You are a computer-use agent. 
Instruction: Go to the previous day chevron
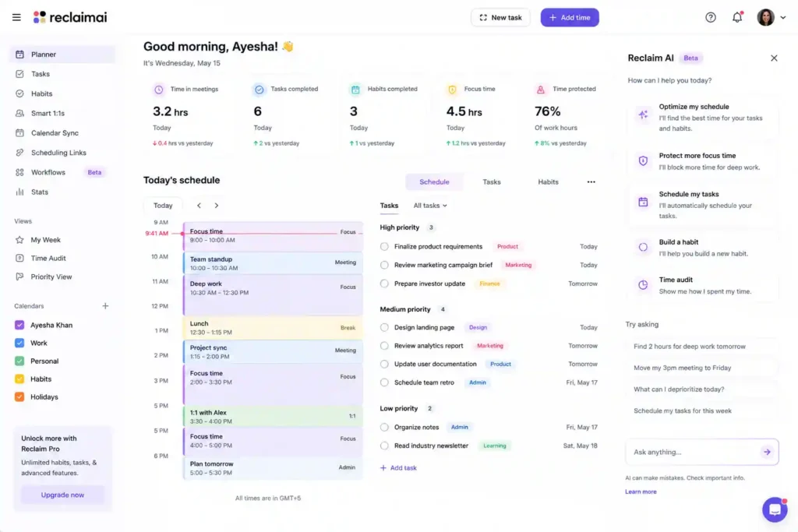199,206
